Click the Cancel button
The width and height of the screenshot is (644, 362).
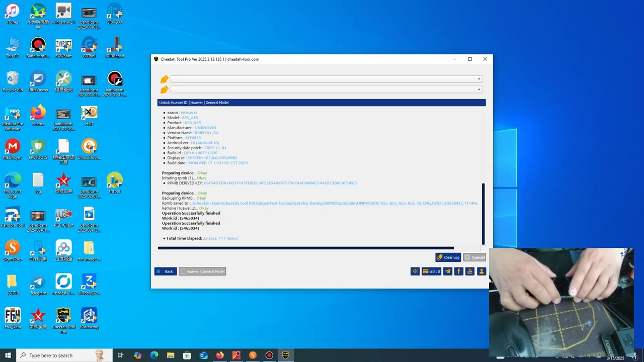474,257
